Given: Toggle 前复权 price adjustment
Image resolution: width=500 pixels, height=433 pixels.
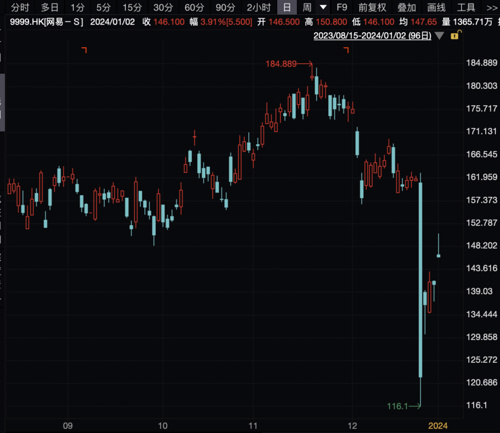Looking at the screenshot, I should [372, 7].
